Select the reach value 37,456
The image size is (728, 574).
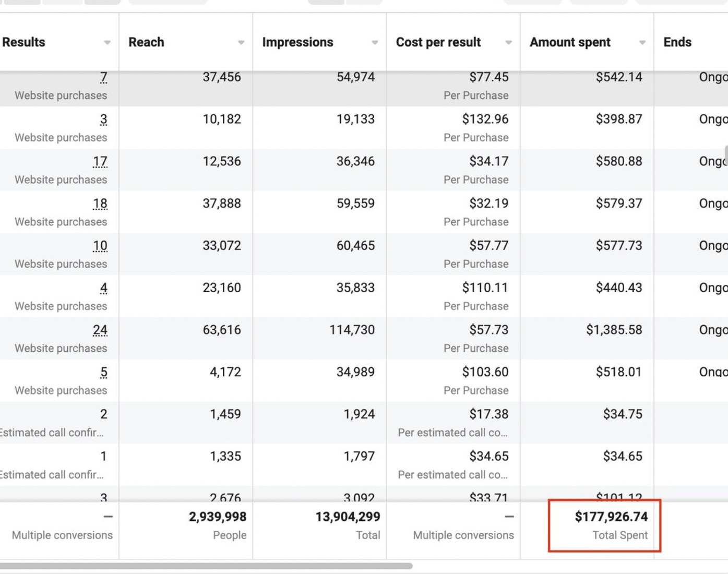click(x=222, y=77)
